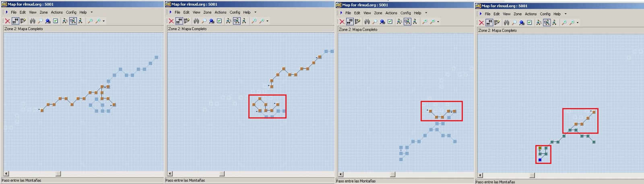Viewport: 644px width, 184px height.
Task: Click the pencil edit icon in the fourth window
Action: pyautogui.click(x=497, y=22)
